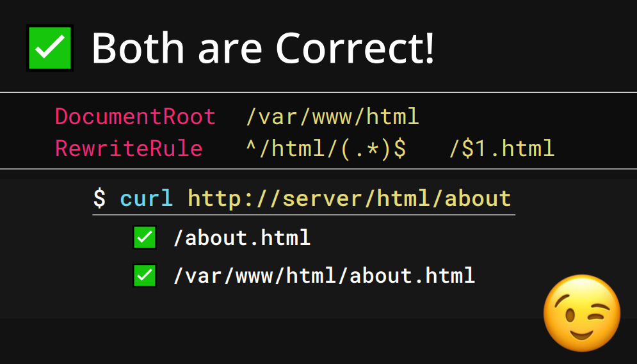The image size is (637, 364).
Task: Click the 'Both are Correct!' heading
Action: (263, 48)
